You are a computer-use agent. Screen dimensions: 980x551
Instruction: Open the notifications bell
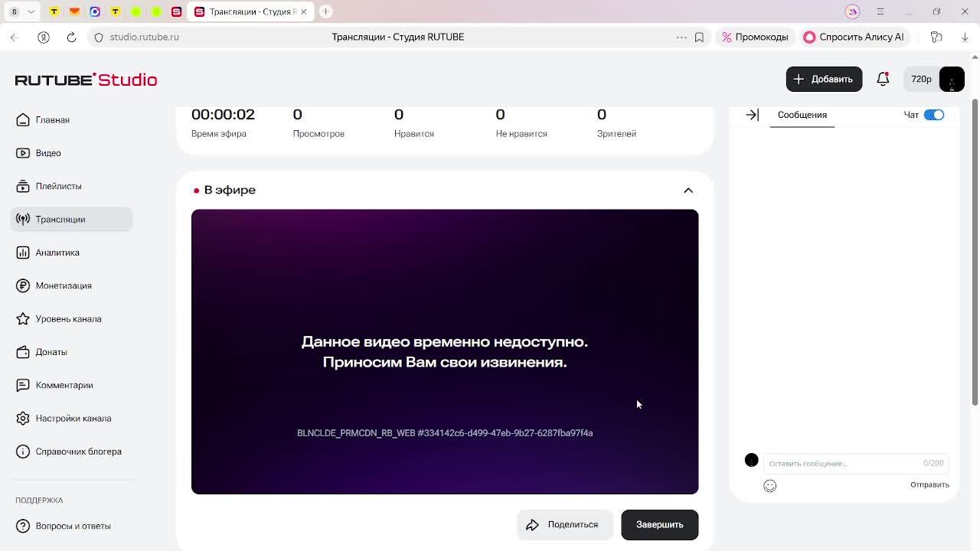[883, 79]
